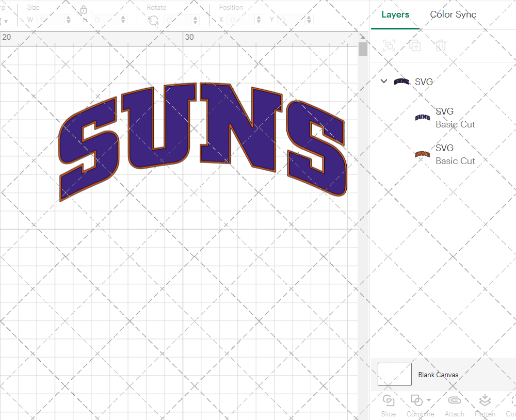Click the size lock aspect ratio icon
516x420 pixels.
pyautogui.click(x=84, y=10)
